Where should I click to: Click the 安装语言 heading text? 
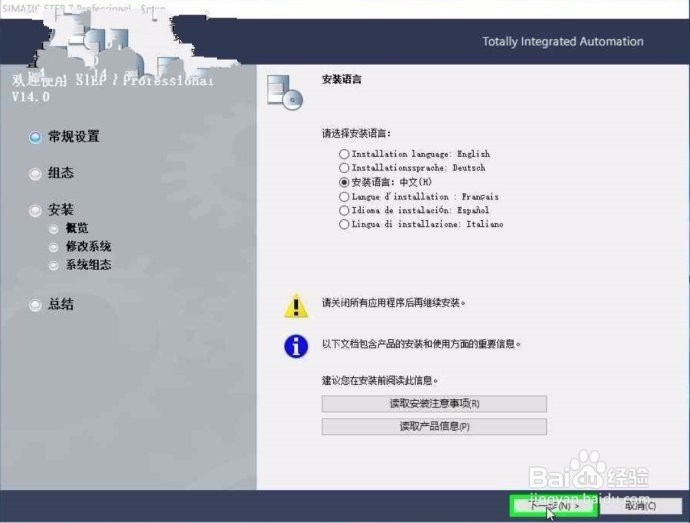click(342, 80)
